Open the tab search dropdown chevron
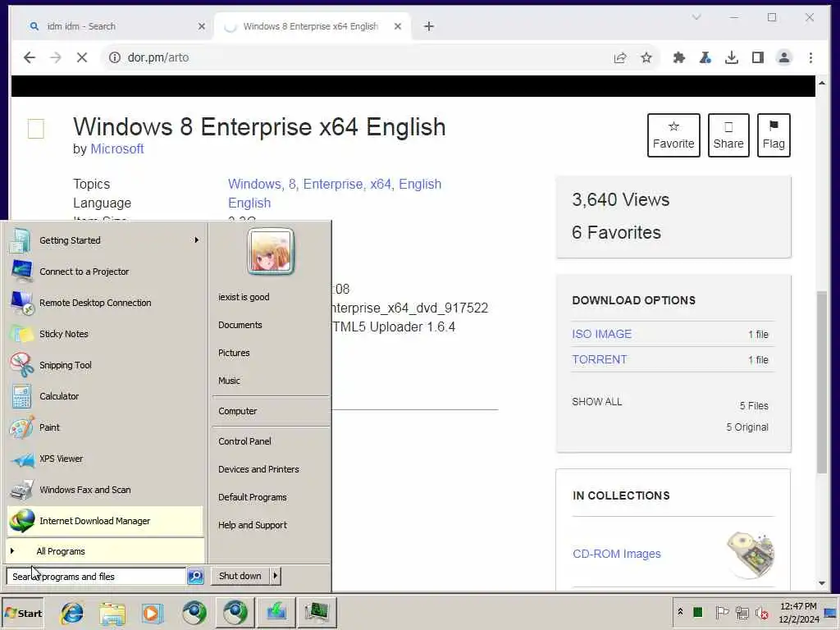Screen dimensions: 840x630 click(696, 18)
